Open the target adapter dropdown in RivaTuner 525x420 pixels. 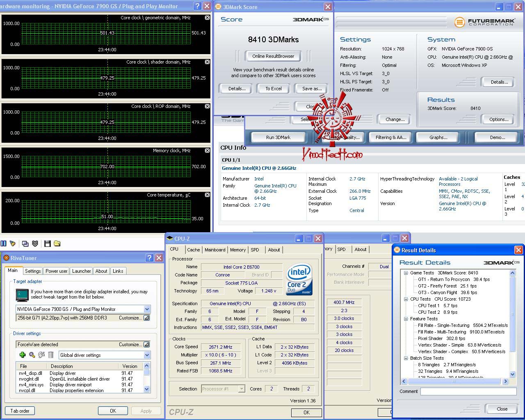tap(147, 309)
